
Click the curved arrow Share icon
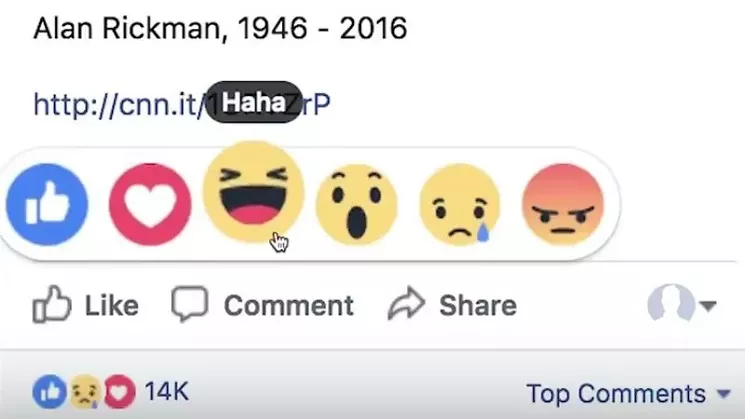tap(406, 304)
